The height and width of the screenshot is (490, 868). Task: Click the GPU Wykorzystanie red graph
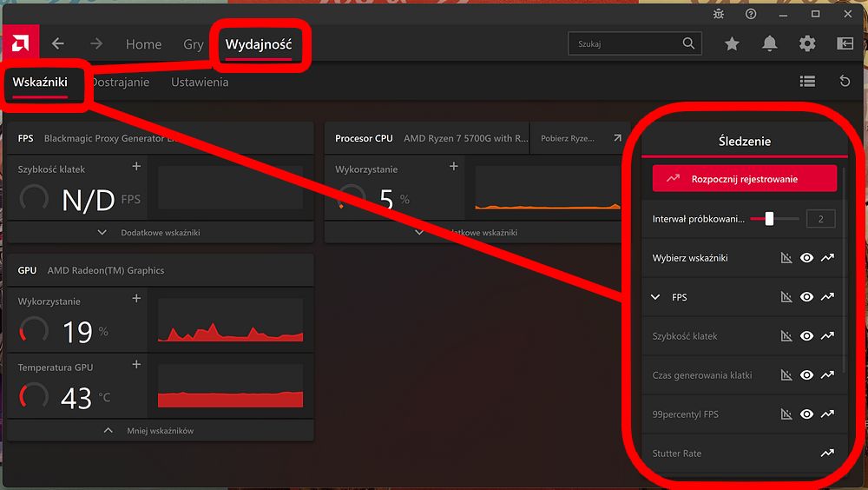(230, 320)
